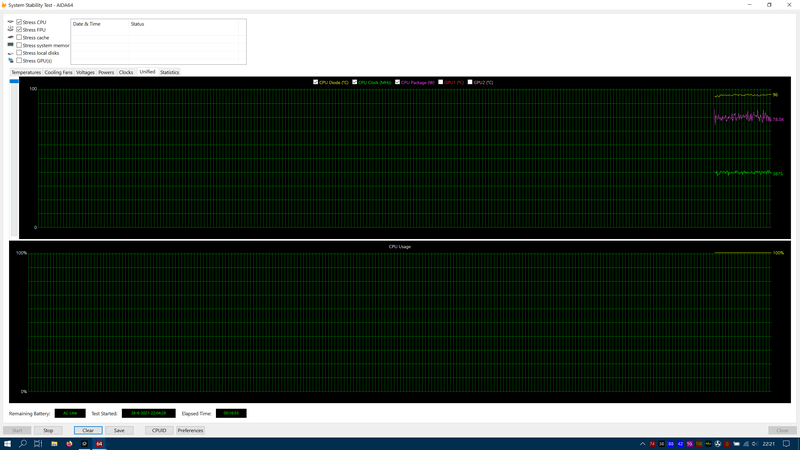Click the Test Started date value field
Screen dimensions: 800x450
click(148, 413)
